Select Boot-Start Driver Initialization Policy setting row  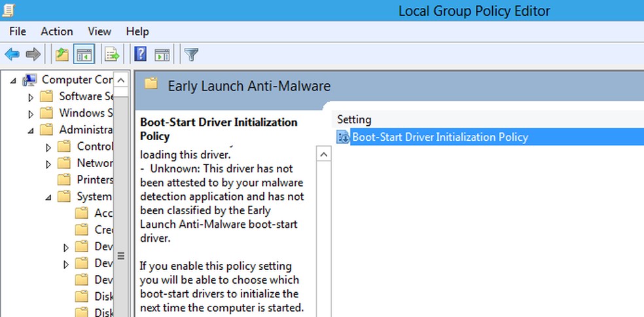[x=490, y=137]
